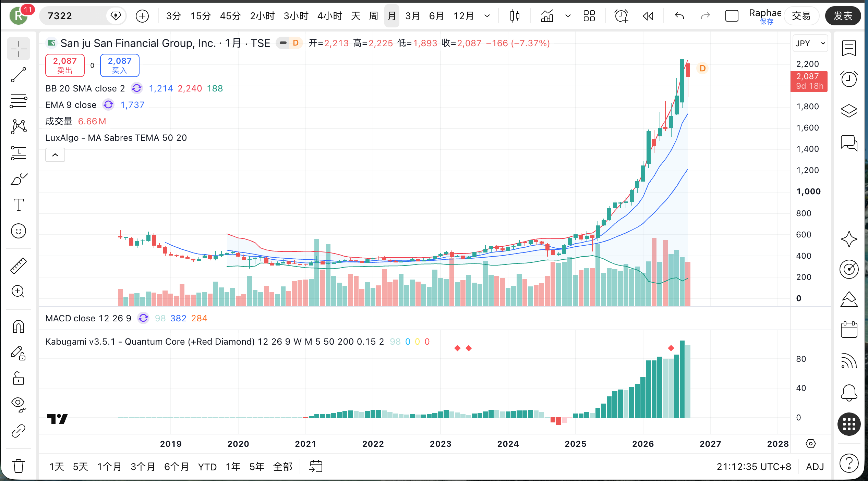Open the Fibonacci retracement tools
868x481 pixels.
[19, 101]
